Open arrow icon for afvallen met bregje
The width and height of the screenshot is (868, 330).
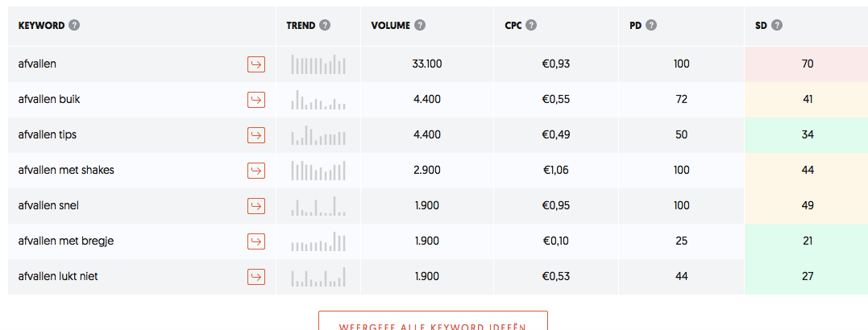[x=255, y=241]
